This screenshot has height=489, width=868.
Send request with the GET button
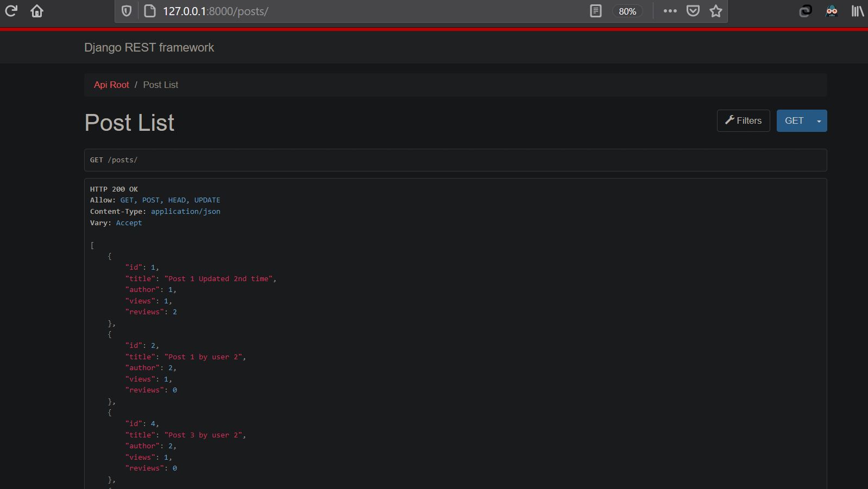(794, 121)
